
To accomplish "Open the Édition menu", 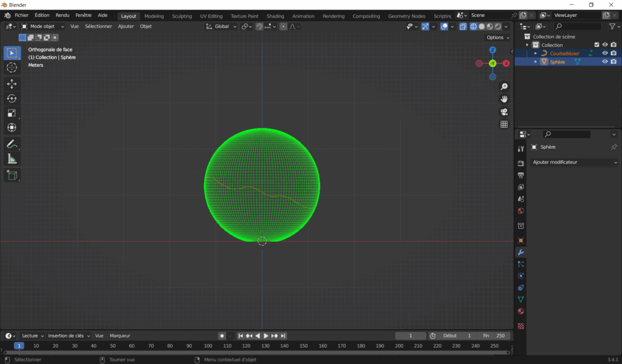I will tap(42, 15).
